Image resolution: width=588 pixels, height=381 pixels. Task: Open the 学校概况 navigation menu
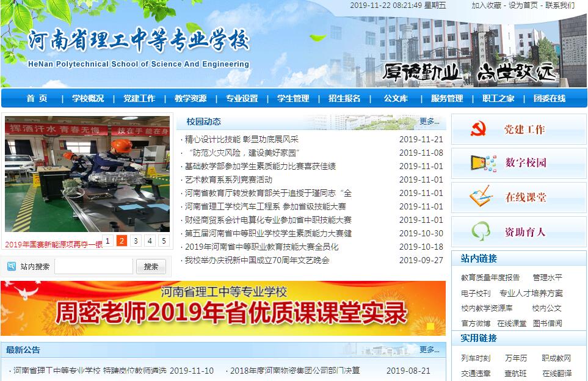click(88, 98)
